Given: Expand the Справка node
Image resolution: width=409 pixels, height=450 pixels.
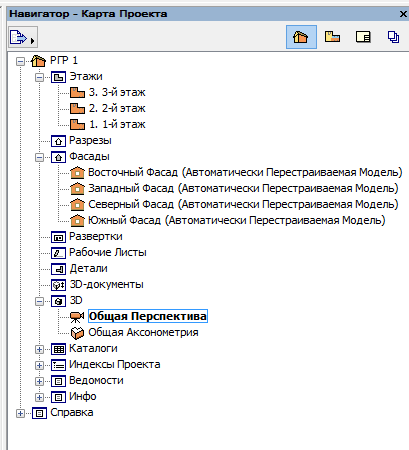Looking at the screenshot, I should pos(20,414).
